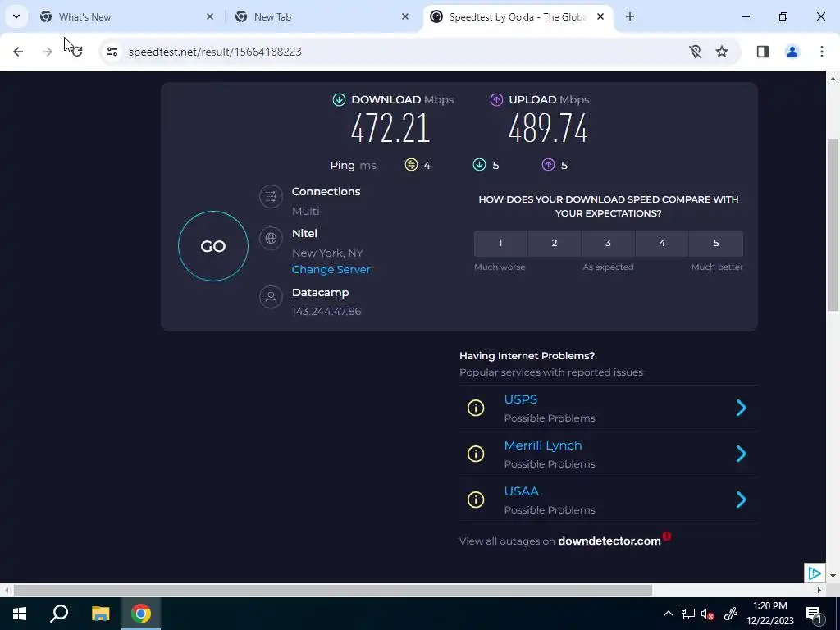840x630 pixels.
Task: Open the notification center icon
Action: click(814, 614)
